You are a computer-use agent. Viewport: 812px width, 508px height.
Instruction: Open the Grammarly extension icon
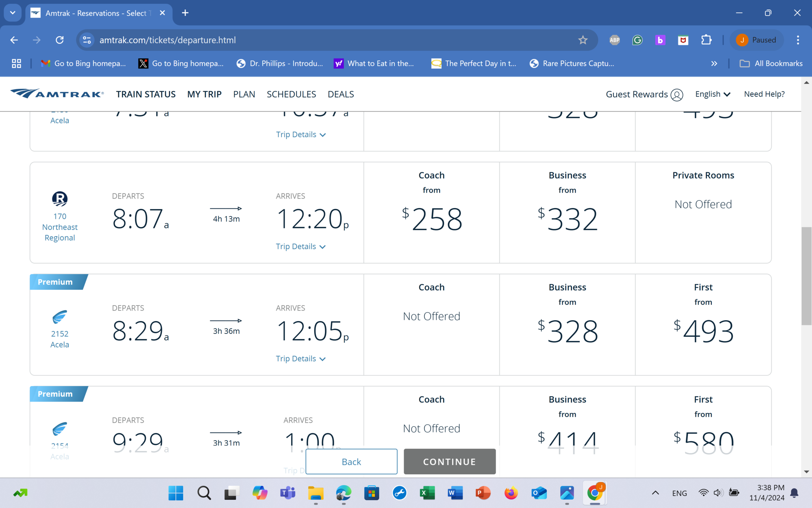point(637,40)
